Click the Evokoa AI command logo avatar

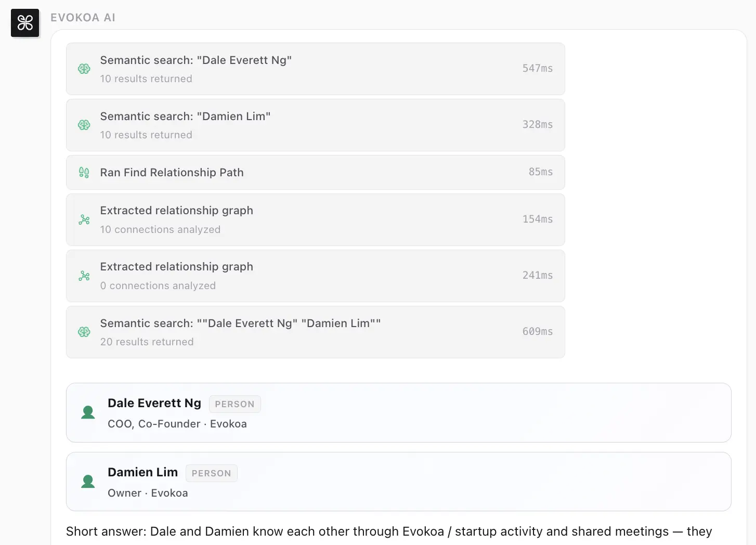coord(25,23)
